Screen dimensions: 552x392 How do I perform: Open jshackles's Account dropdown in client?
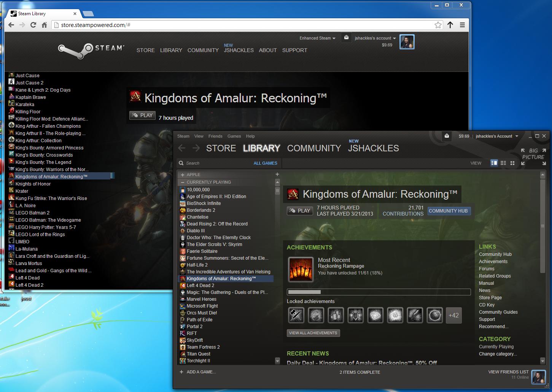(497, 136)
